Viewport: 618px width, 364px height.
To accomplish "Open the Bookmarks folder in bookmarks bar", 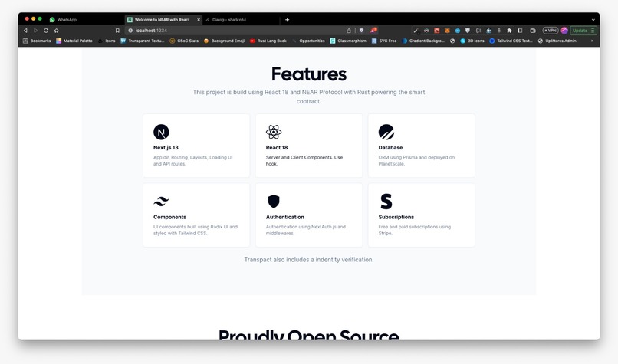I will pos(37,41).
